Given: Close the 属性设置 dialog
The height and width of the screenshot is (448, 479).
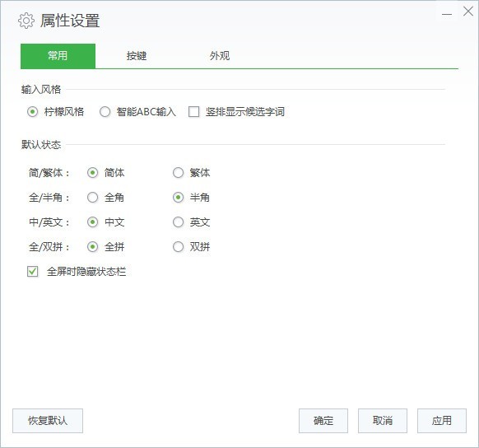Looking at the screenshot, I should click(468, 12).
